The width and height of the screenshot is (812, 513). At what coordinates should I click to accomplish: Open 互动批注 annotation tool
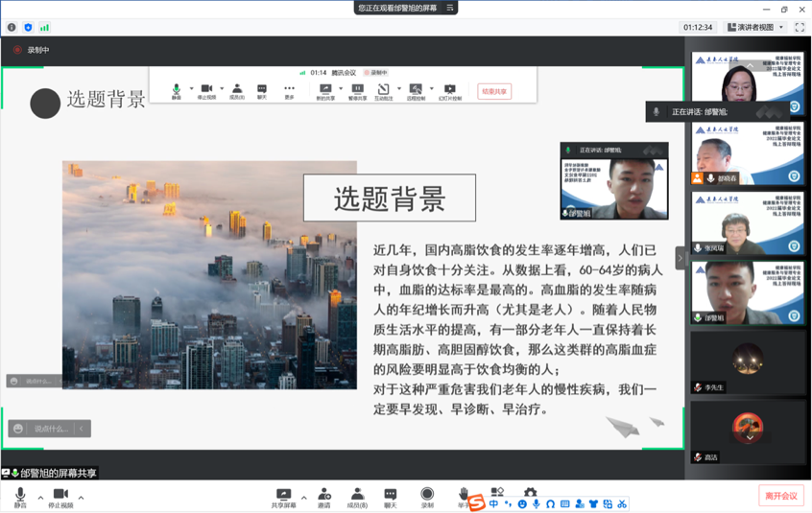[x=384, y=91]
